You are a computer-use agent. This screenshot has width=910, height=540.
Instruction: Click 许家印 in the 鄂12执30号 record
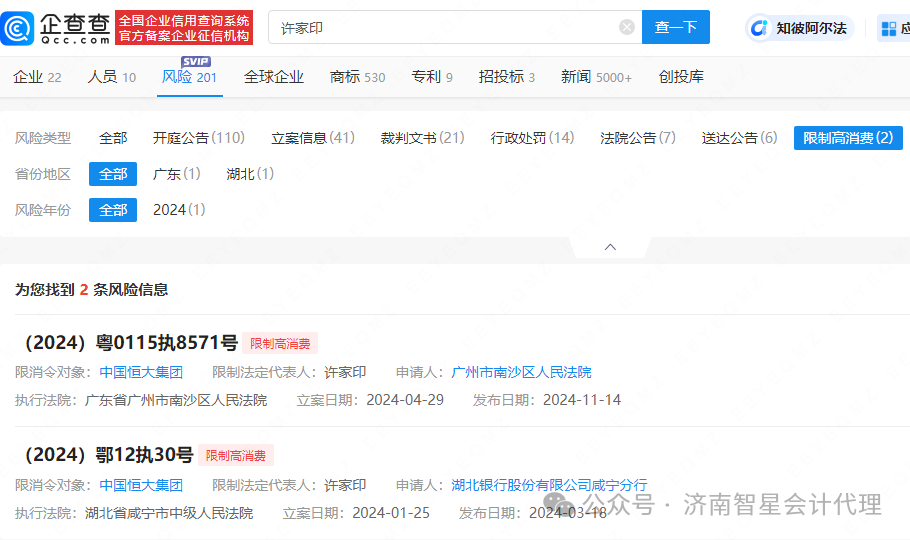[x=345, y=485]
